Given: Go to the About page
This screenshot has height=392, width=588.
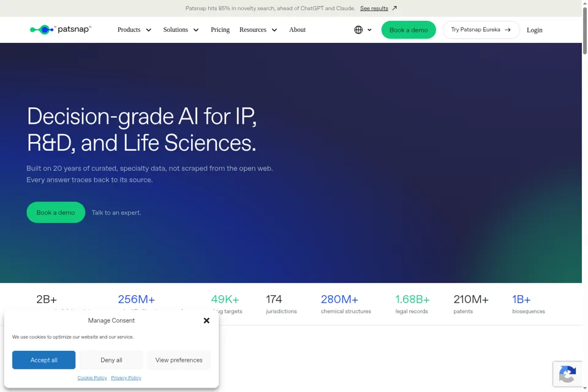Looking at the screenshot, I should (298, 29).
